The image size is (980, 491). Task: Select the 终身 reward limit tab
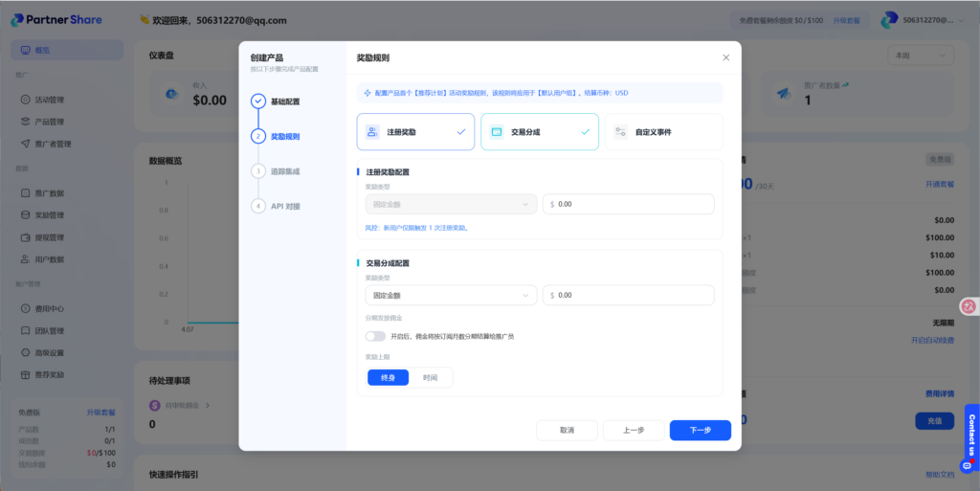coord(388,378)
